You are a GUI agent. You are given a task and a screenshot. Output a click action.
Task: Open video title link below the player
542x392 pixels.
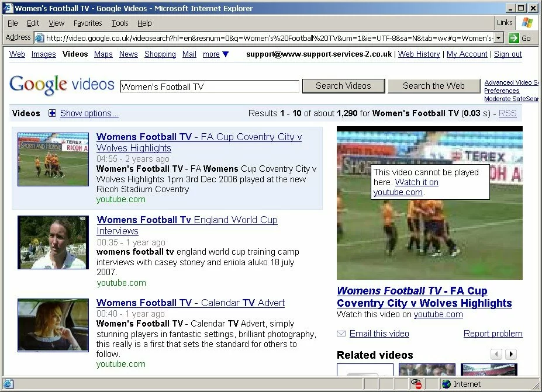pos(424,297)
